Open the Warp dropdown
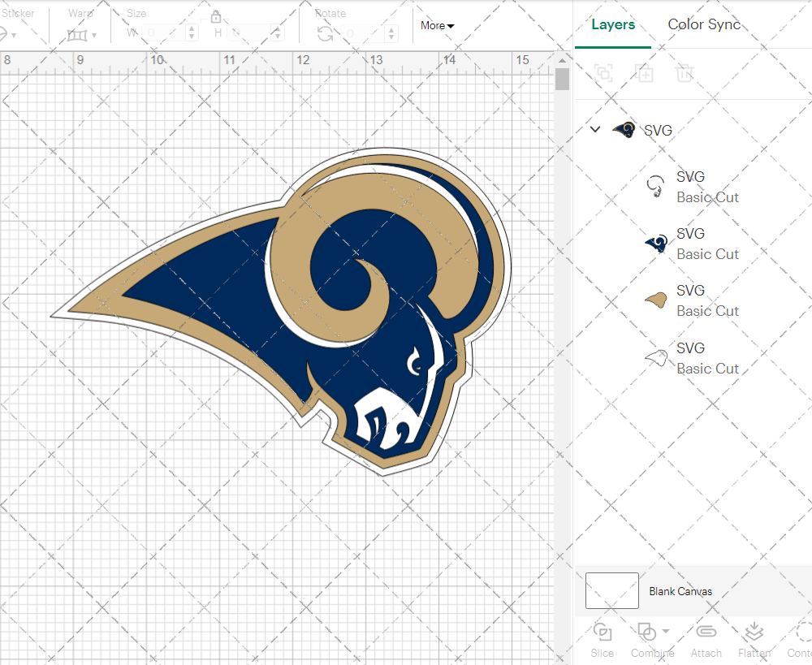Image resolution: width=812 pixels, height=665 pixels. click(x=82, y=35)
